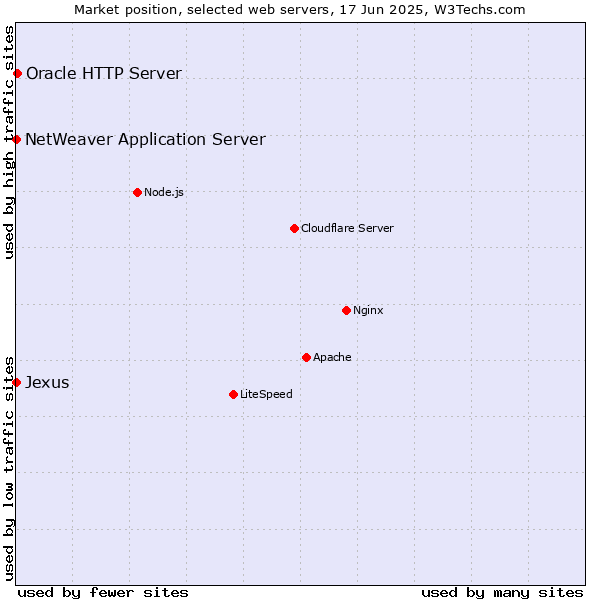
Task: Click the LiteSpeed red data point
Action: click(x=233, y=394)
